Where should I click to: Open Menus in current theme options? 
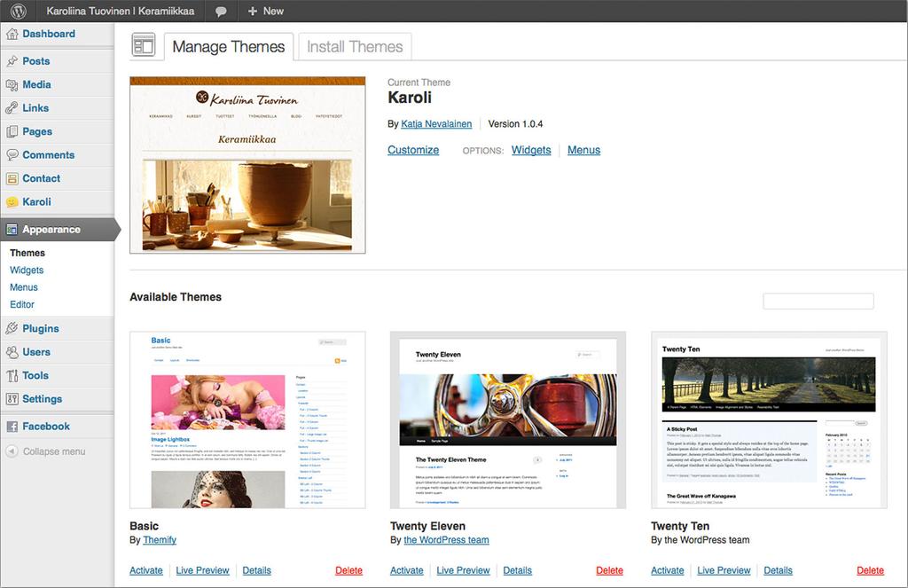tap(583, 150)
